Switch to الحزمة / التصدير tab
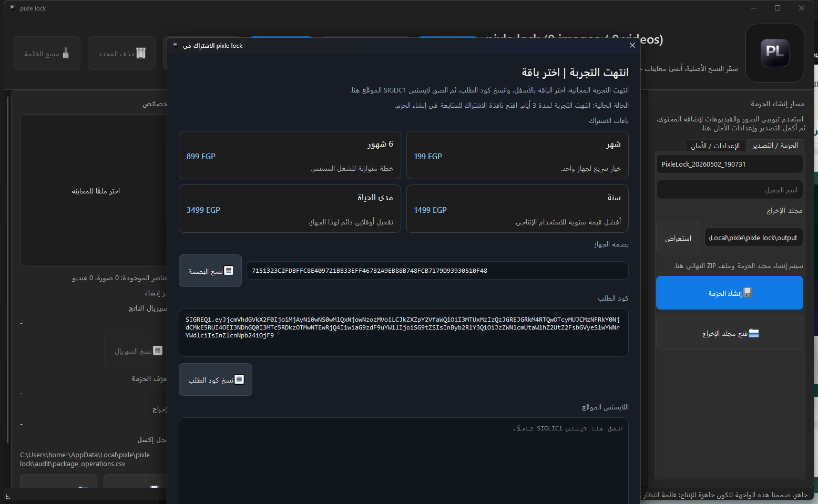 point(775,146)
